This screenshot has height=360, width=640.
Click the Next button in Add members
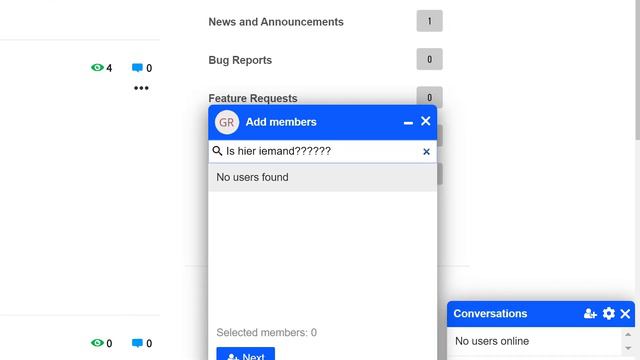tap(246, 354)
